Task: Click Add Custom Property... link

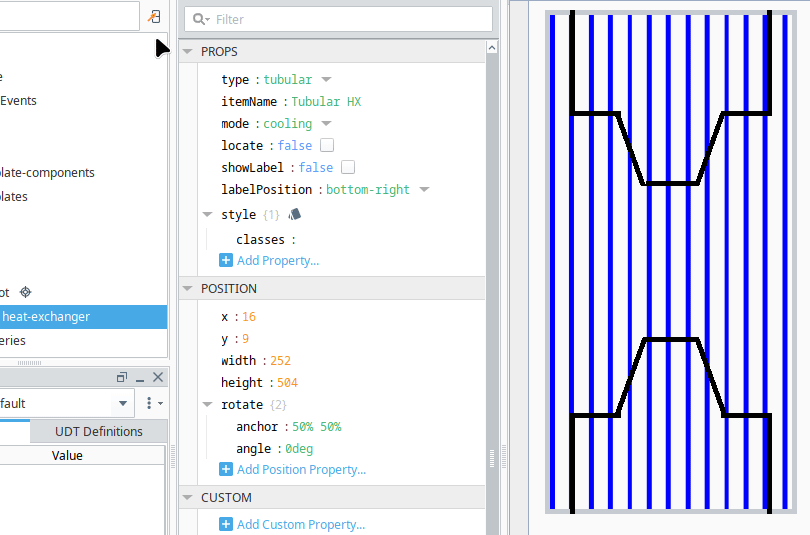Action: pos(301,524)
